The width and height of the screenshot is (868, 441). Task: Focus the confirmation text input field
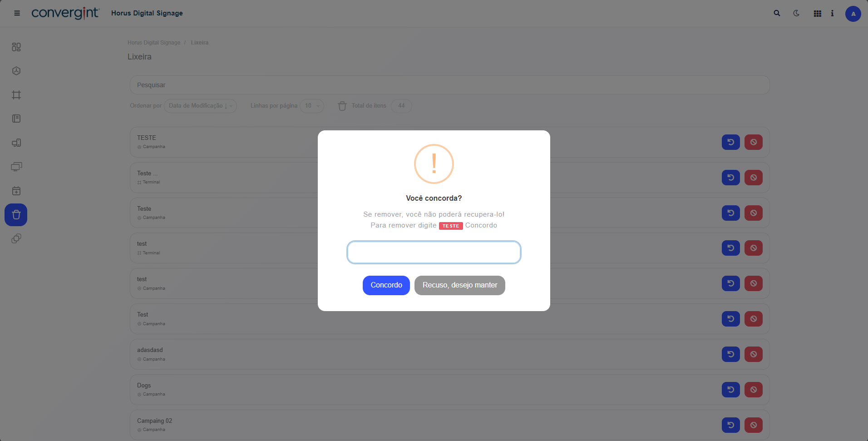[434, 252]
